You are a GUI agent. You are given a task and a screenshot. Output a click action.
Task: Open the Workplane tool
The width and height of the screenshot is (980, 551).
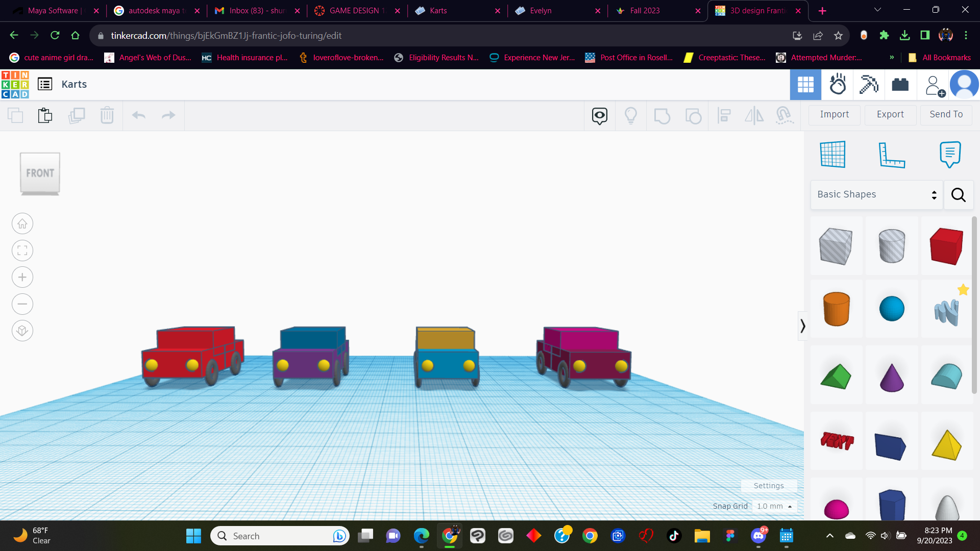[832, 154]
